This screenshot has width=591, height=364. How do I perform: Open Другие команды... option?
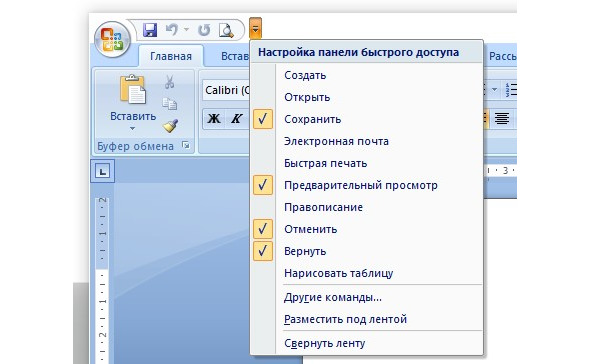pyautogui.click(x=367, y=297)
